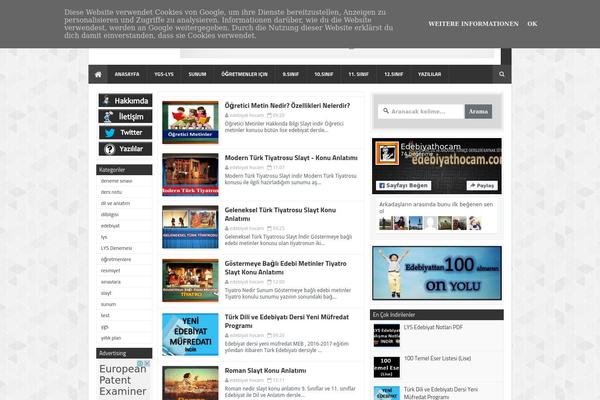Open the dil ve anlatım category
The height and width of the screenshot is (400, 600).
click(x=115, y=203)
